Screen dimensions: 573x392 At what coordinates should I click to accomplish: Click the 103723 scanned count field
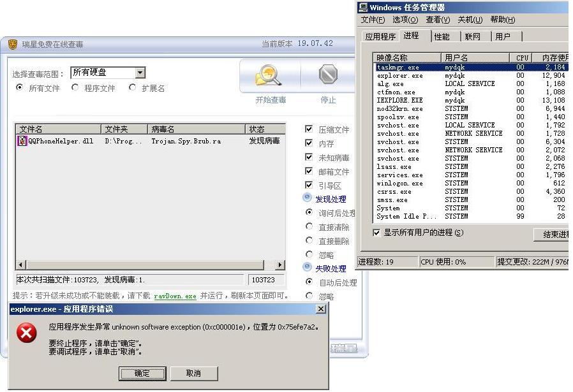point(266,280)
